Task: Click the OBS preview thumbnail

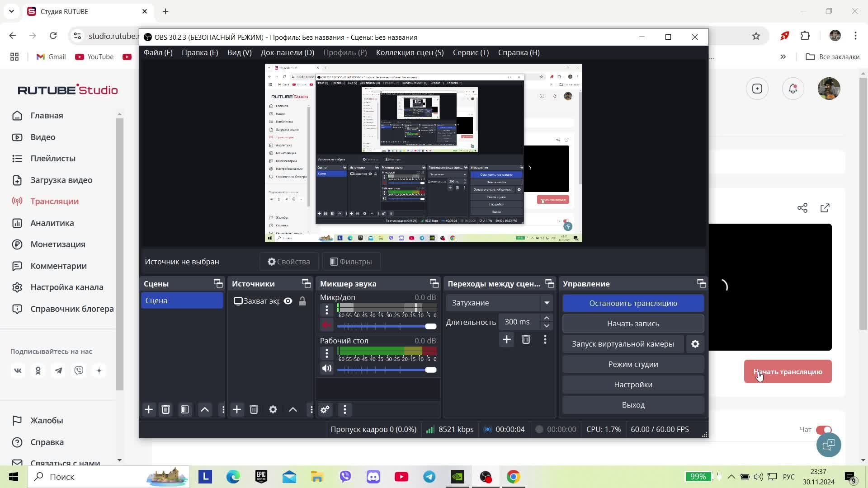Action: pos(424,153)
